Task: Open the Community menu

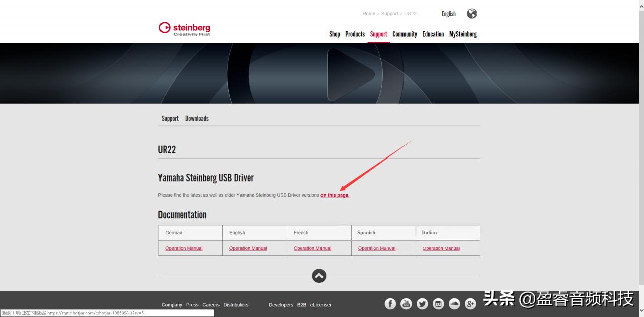Action: pyautogui.click(x=405, y=34)
